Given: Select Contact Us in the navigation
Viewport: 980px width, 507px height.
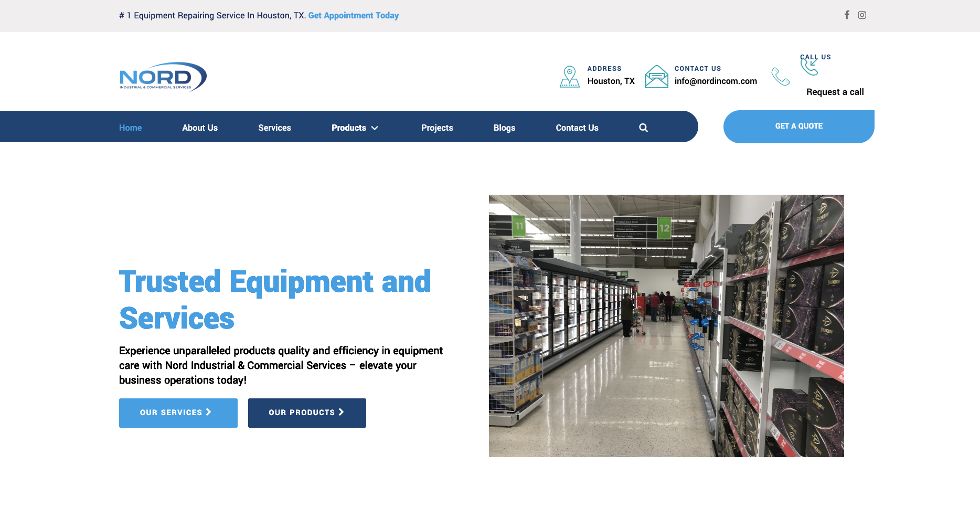Looking at the screenshot, I should 577,128.
